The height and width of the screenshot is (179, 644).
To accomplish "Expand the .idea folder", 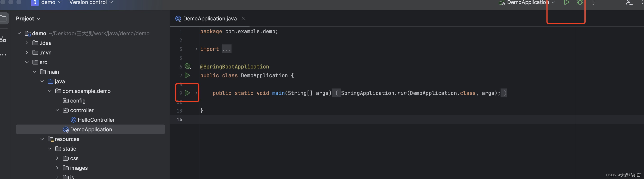I will click(x=27, y=43).
